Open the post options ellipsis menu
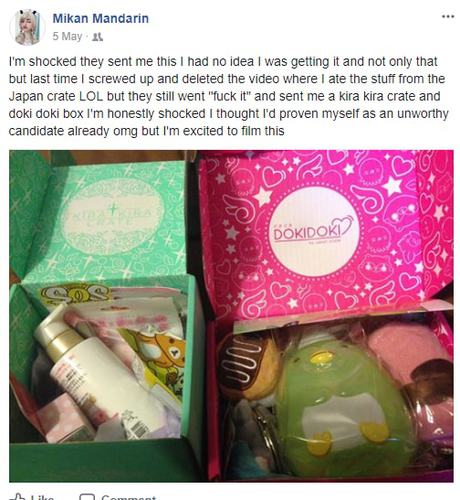This screenshot has height=500, width=460. (448, 16)
